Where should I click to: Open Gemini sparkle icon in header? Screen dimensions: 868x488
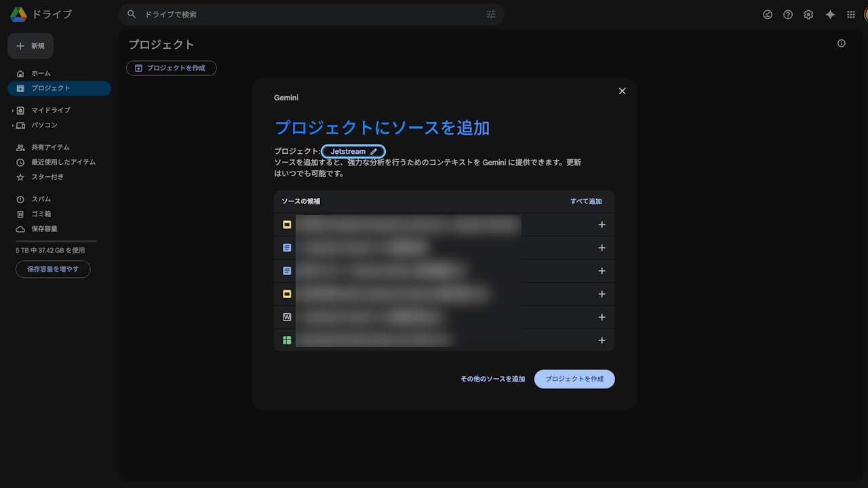(x=830, y=14)
